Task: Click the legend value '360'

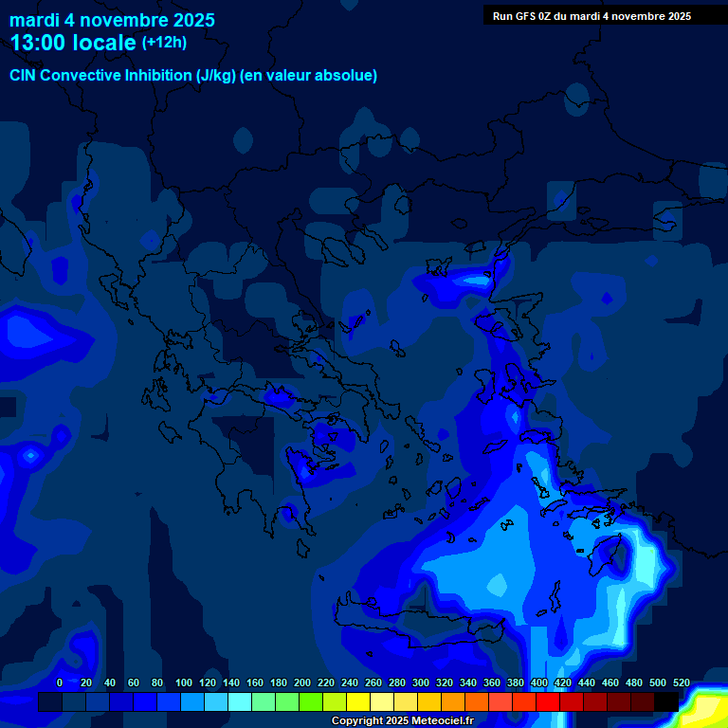Action: [492, 682]
